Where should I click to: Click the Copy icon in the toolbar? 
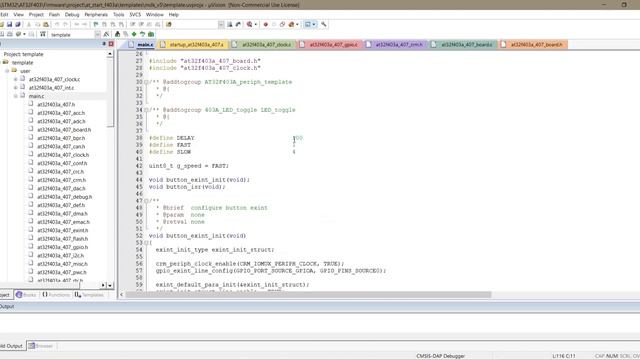38,24
